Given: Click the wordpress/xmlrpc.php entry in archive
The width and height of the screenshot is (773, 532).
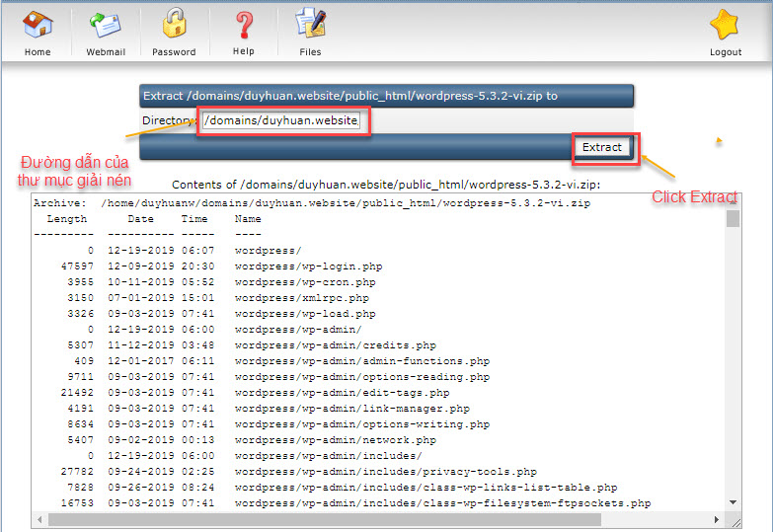Looking at the screenshot, I should [x=301, y=298].
